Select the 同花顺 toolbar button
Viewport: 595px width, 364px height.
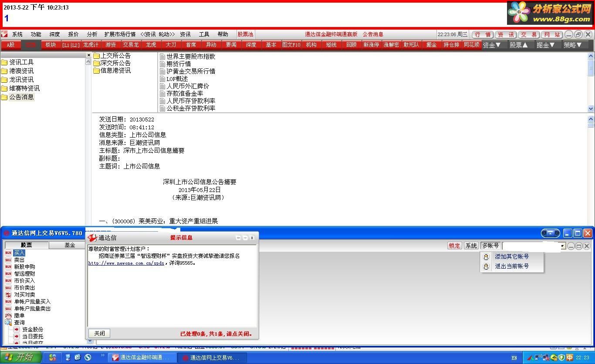pyautogui.click(x=472, y=45)
